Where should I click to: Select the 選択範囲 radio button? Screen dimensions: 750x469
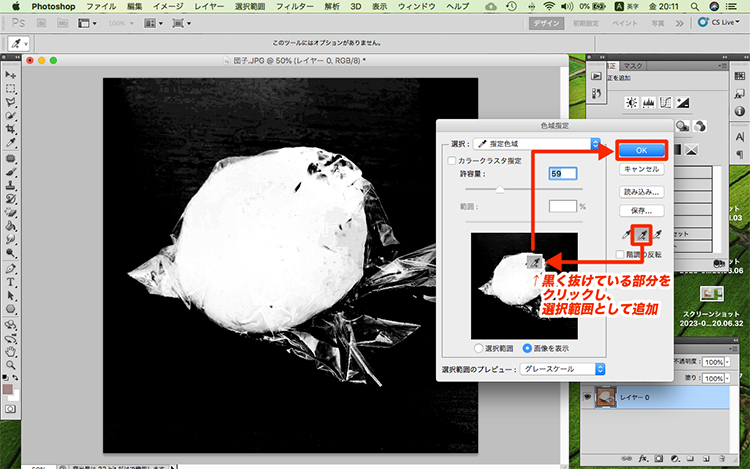(478, 349)
